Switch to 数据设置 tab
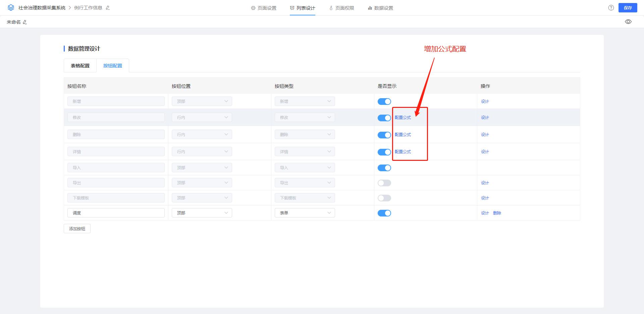 click(380, 8)
